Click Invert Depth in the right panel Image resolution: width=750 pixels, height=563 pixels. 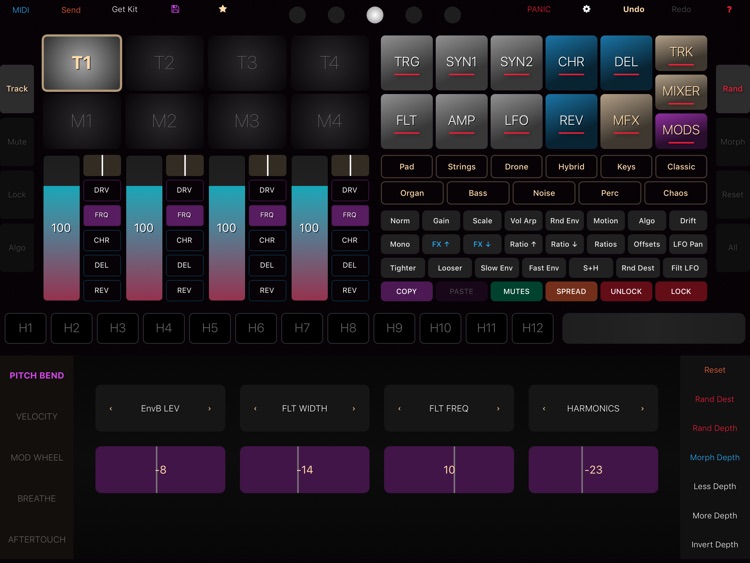pyautogui.click(x=714, y=545)
